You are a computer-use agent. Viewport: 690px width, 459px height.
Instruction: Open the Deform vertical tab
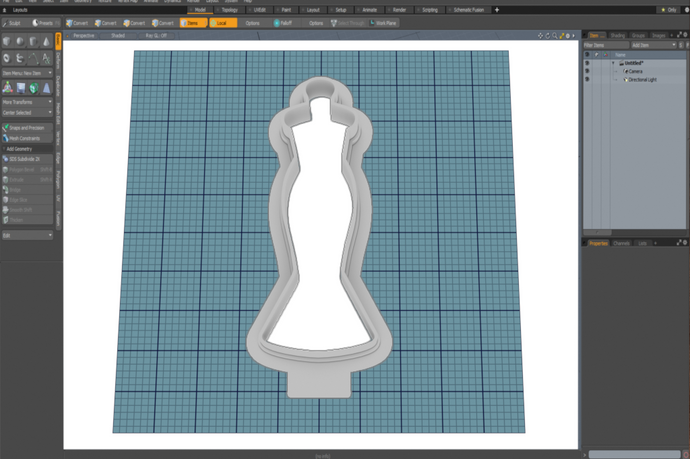pos(58,60)
